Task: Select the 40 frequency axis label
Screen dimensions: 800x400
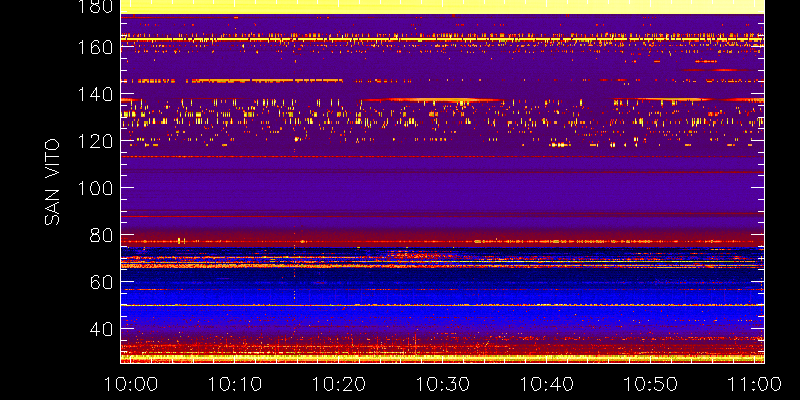Action: 101,330
